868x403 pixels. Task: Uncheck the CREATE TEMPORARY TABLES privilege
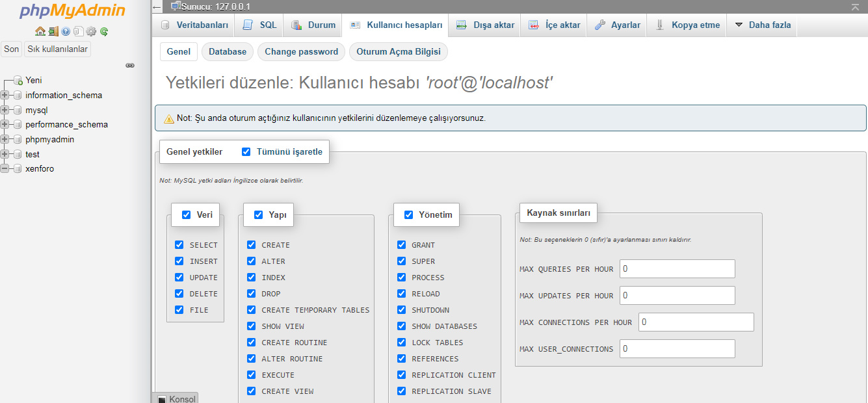click(251, 310)
